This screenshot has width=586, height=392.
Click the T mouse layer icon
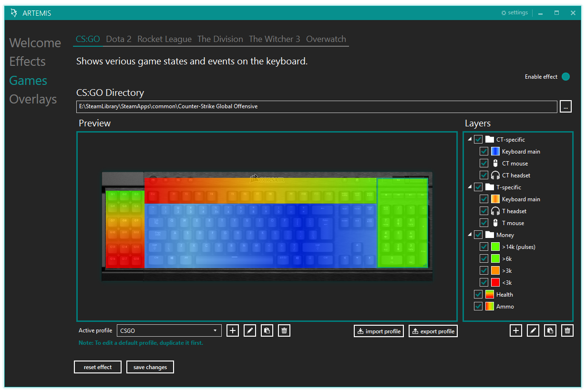click(495, 223)
